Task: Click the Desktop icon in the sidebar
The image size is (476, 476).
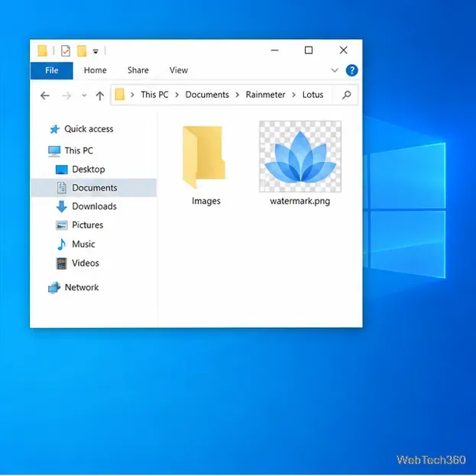Action: point(62,170)
